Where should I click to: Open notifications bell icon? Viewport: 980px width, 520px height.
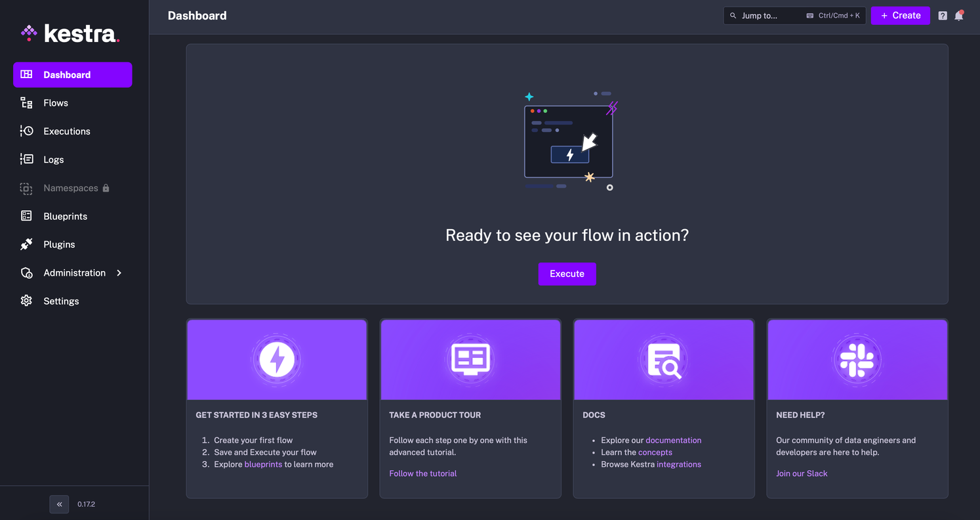tap(959, 16)
